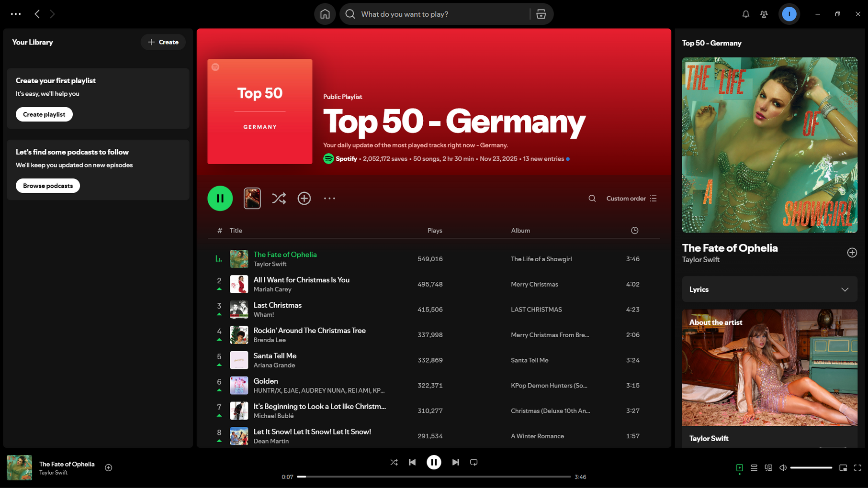868x488 pixels.
Task: Save the playlist to Your Library
Action: pos(304,198)
